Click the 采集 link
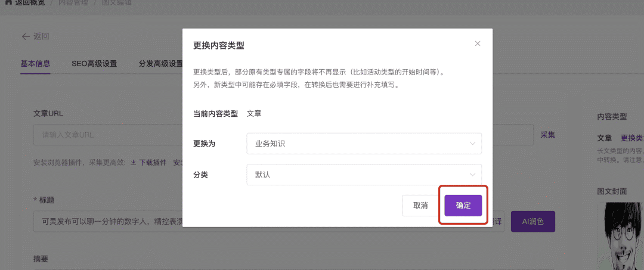This screenshot has width=644, height=270. 547,135
